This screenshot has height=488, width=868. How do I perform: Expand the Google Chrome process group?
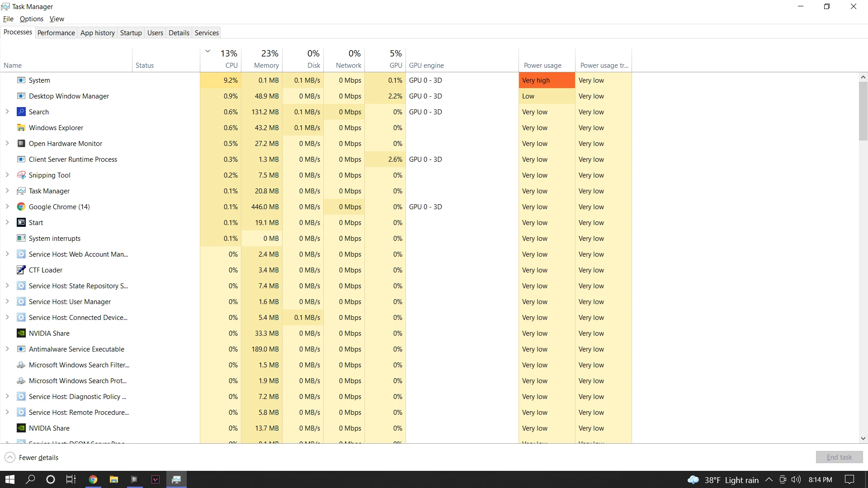click(7, 207)
